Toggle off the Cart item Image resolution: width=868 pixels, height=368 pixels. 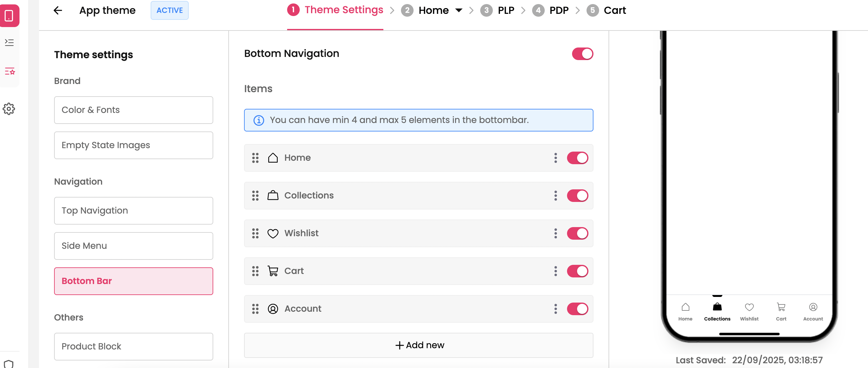pos(577,271)
